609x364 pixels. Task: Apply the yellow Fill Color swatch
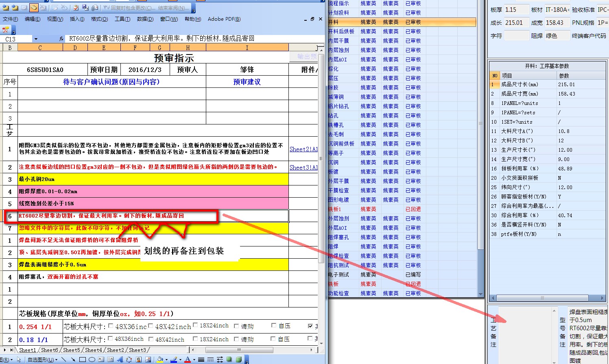pyautogui.click(x=160, y=359)
